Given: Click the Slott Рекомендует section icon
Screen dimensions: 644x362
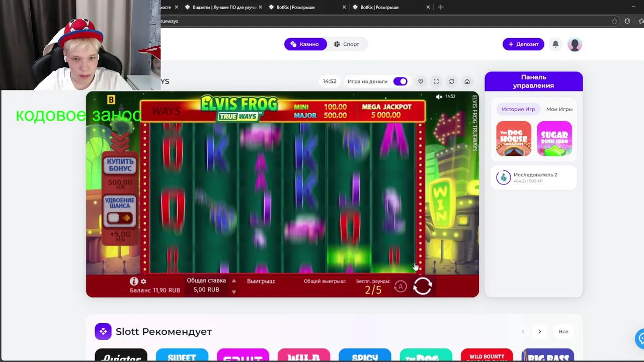Looking at the screenshot, I should click(x=103, y=331).
